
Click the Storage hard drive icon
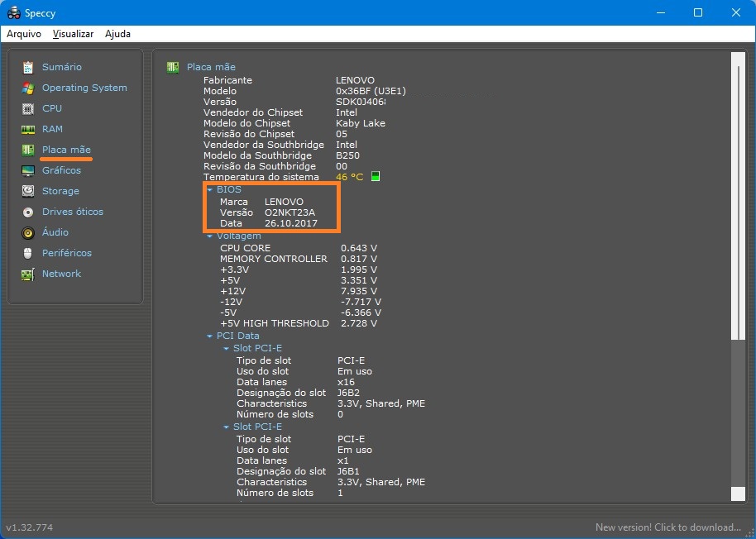(x=28, y=191)
